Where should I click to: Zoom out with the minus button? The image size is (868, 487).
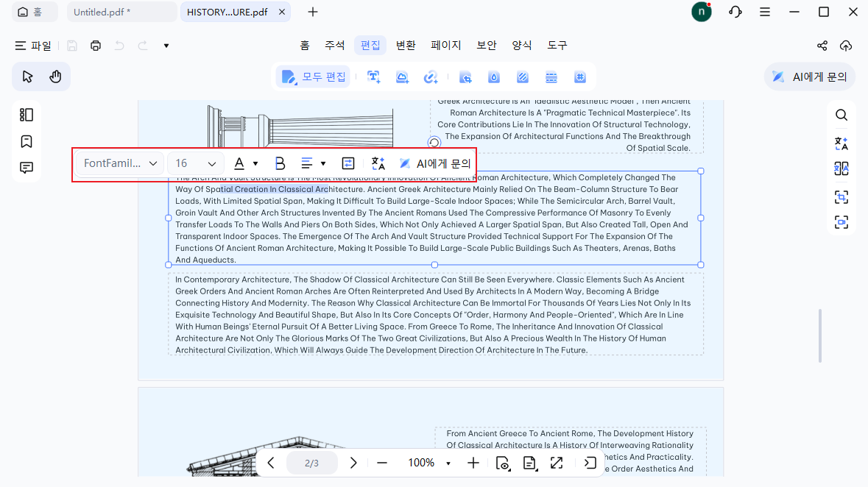(x=382, y=463)
